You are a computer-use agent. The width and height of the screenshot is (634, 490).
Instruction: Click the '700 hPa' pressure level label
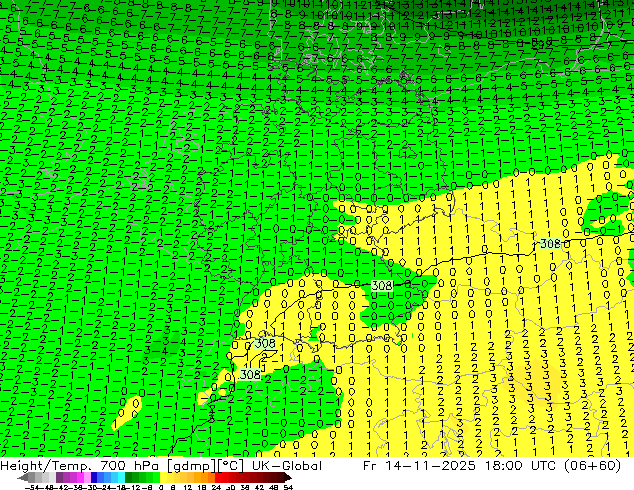point(131,466)
